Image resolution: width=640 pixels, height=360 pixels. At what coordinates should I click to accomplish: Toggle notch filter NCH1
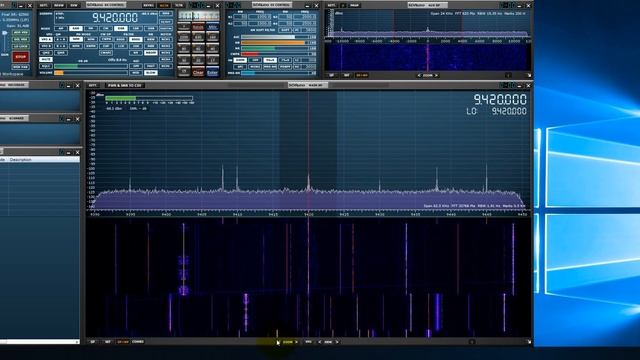coord(166,40)
